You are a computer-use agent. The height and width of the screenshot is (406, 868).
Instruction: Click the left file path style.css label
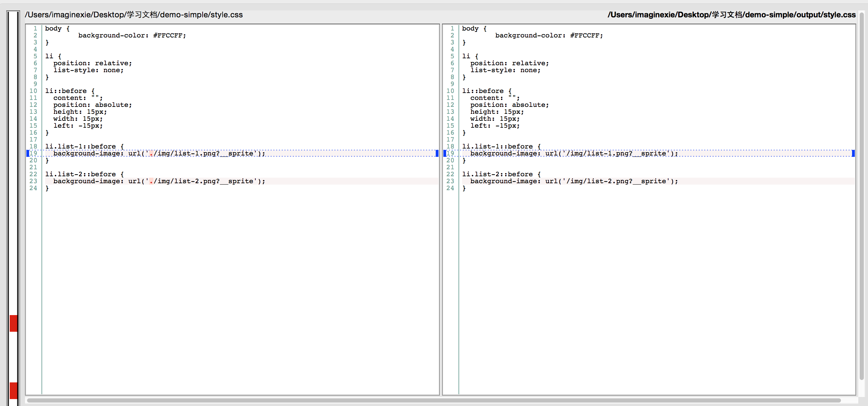pyautogui.click(x=134, y=15)
